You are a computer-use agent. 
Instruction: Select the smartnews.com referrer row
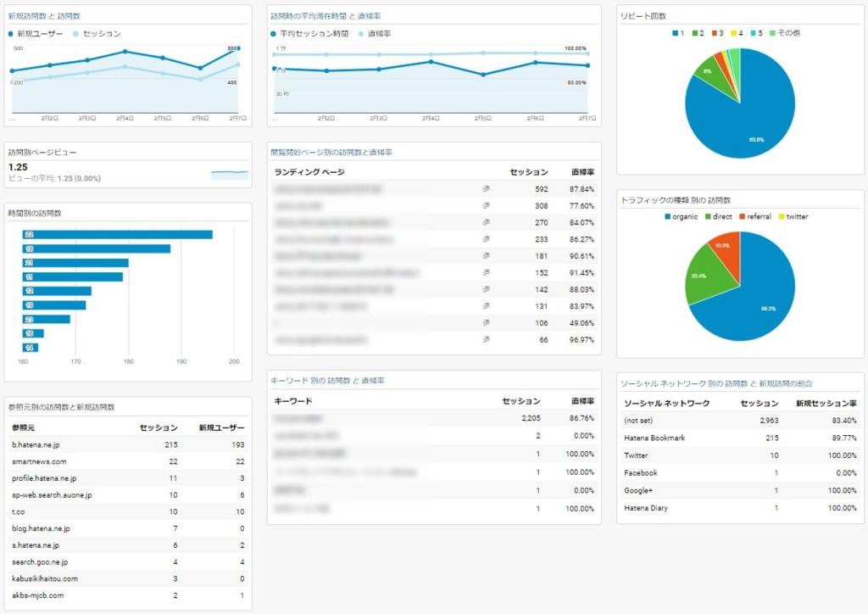coord(128,461)
